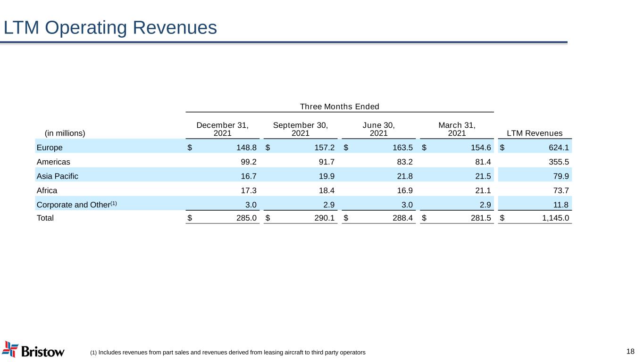Image resolution: width=644 pixels, height=362 pixels.
Task: Click the December 31, 2021 column header
Action: click(x=222, y=129)
